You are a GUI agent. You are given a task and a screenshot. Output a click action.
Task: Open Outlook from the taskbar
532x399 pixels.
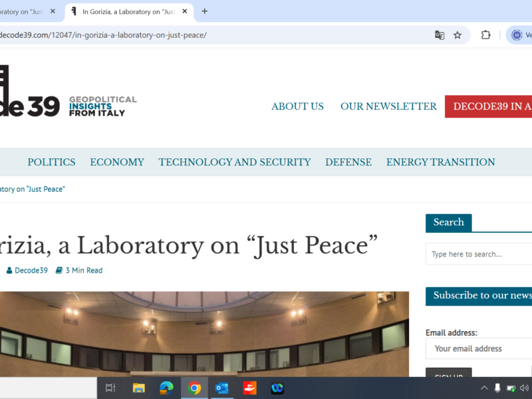(x=222, y=388)
